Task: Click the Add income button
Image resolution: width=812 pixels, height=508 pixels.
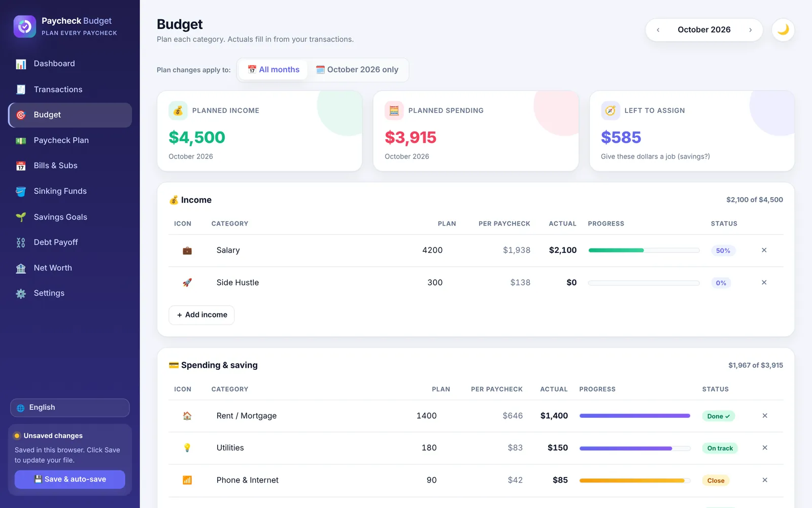Action: tap(201, 315)
